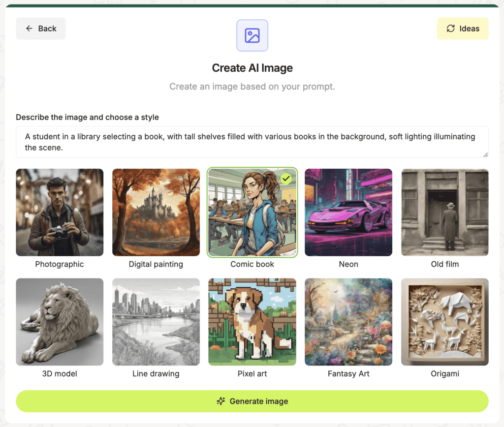Image resolution: width=504 pixels, height=427 pixels.
Task: Click the Photographic label text
Action: coord(60,264)
